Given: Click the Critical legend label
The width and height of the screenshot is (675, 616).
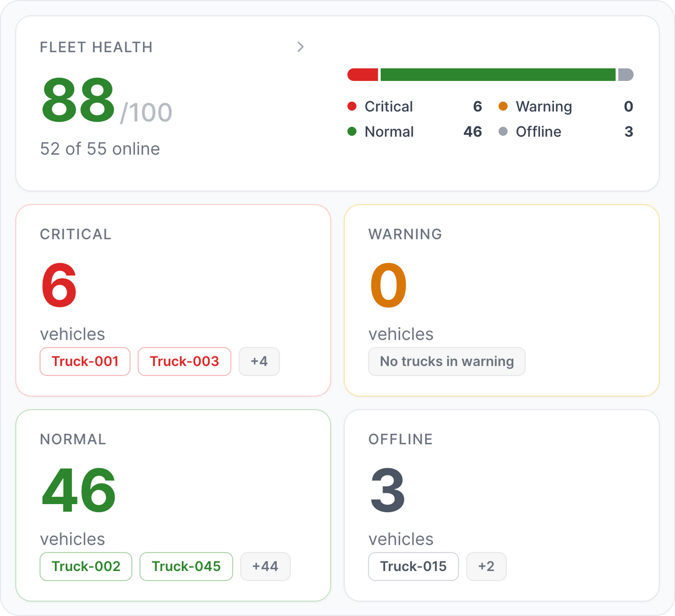Looking at the screenshot, I should point(389,106).
